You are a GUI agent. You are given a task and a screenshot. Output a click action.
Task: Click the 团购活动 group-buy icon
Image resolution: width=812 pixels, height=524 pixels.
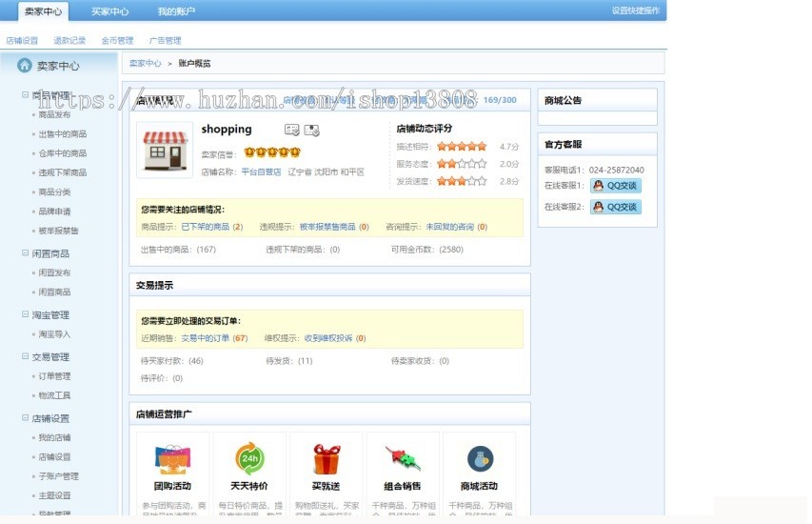172,459
